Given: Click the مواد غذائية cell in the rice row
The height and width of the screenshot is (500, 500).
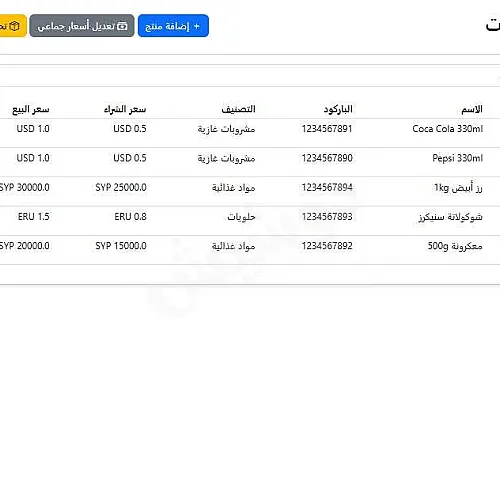Looking at the screenshot, I should tap(234, 188).
